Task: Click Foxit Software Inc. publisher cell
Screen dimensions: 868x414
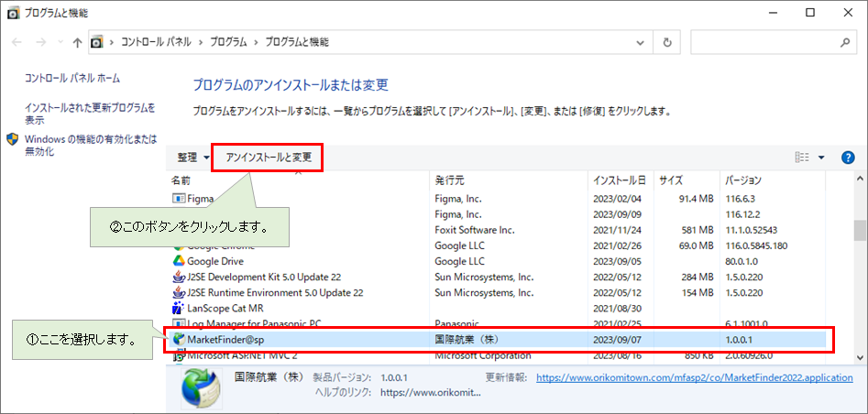Action: [475, 229]
